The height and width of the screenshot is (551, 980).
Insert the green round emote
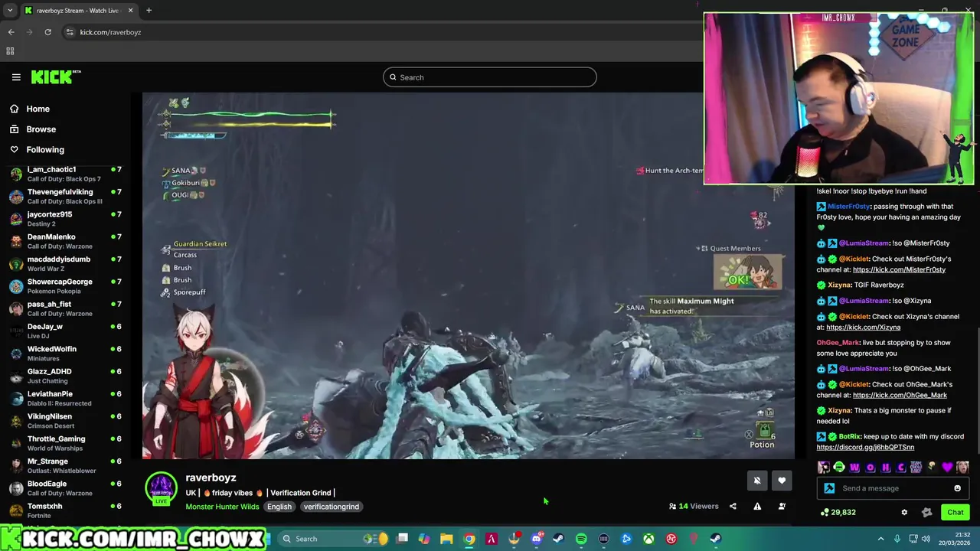pyautogui.click(x=839, y=467)
